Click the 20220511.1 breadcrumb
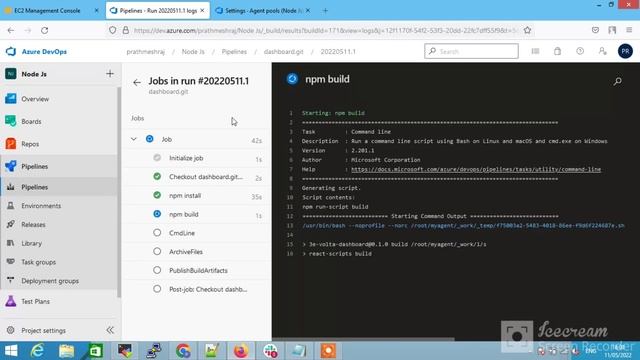The height and width of the screenshot is (360, 640). [x=338, y=52]
